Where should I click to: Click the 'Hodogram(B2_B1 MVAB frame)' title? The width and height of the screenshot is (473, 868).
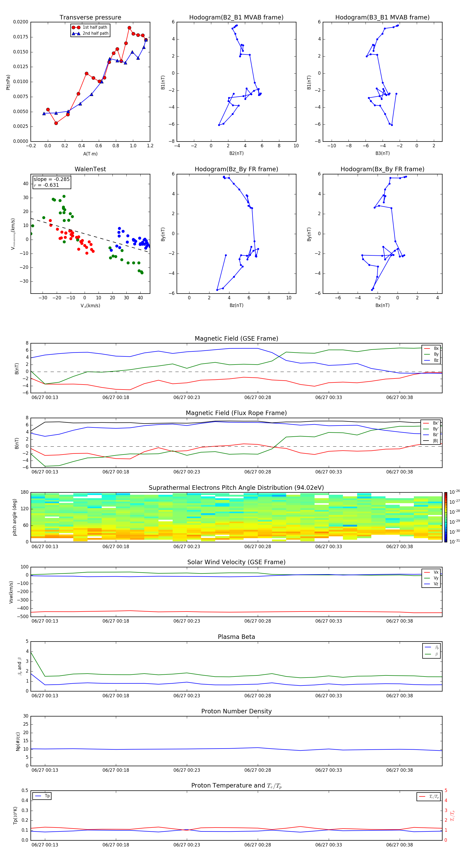tap(236, 18)
